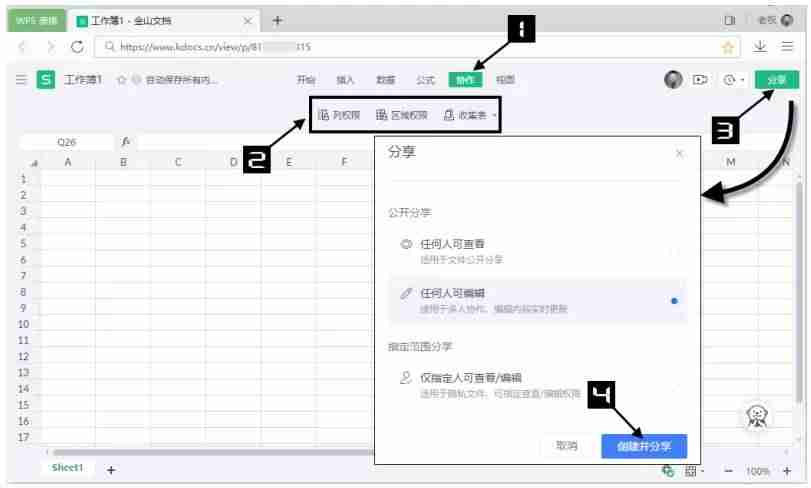This screenshot has height=488, width=811.
Task: Zoom out with the minus button
Action: 729,471
